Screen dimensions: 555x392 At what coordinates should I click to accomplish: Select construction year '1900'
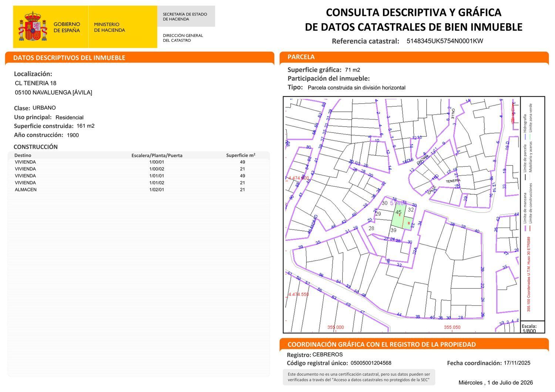tap(73, 135)
